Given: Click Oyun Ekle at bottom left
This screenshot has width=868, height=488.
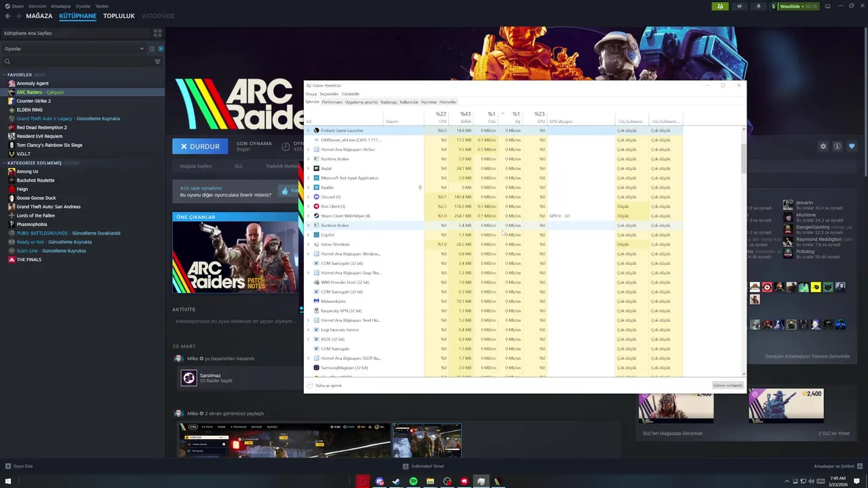Looking at the screenshot, I should tap(19, 466).
